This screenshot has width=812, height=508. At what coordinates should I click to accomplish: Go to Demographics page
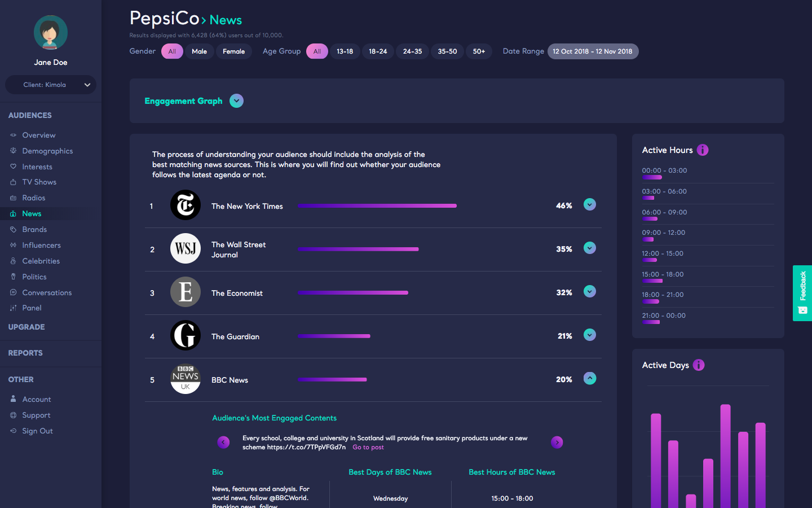pos(47,151)
